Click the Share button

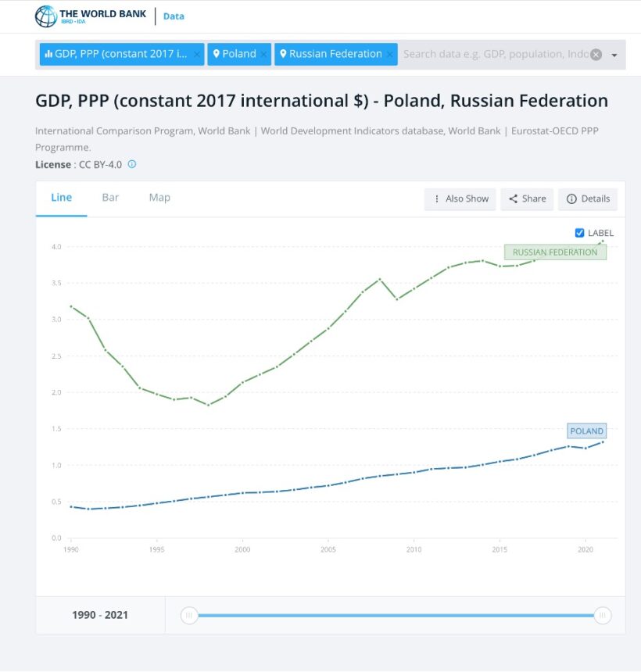[x=527, y=198]
